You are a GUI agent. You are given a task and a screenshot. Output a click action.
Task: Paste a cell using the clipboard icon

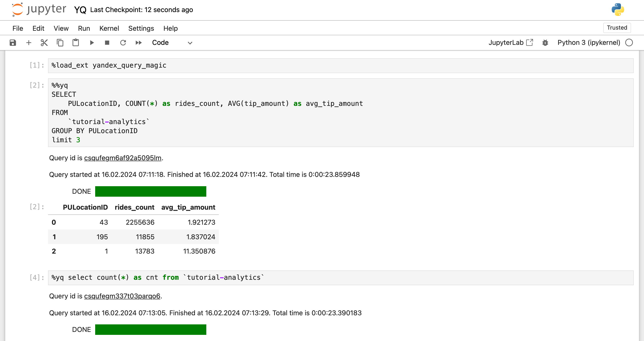pyautogui.click(x=76, y=43)
